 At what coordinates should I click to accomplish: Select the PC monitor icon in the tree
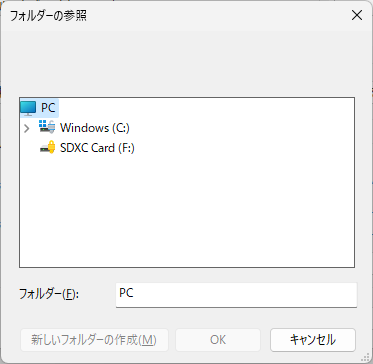(28, 108)
